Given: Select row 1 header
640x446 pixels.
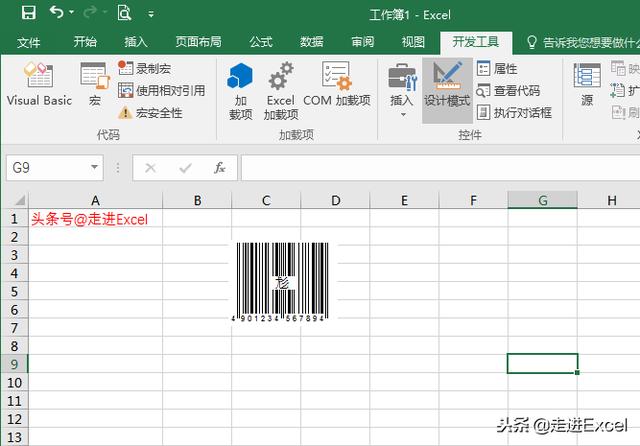Looking at the screenshot, I should click(15, 218).
